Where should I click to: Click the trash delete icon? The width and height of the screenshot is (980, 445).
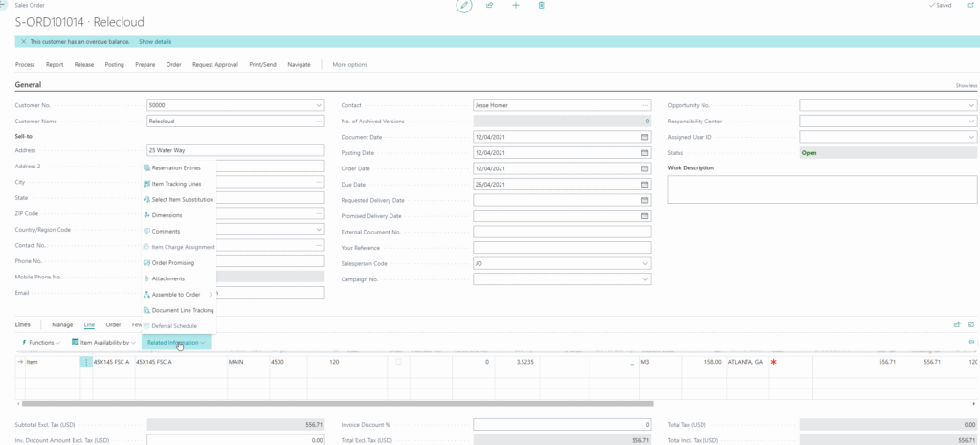click(542, 6)
